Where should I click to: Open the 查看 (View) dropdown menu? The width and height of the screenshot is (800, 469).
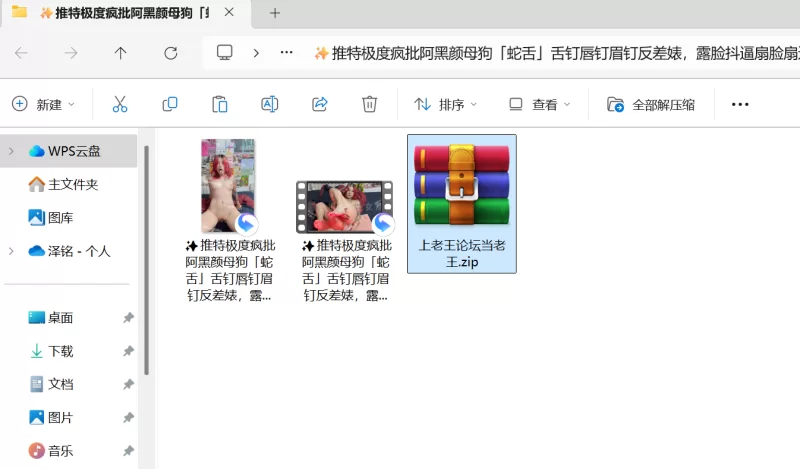pos(539,104)
